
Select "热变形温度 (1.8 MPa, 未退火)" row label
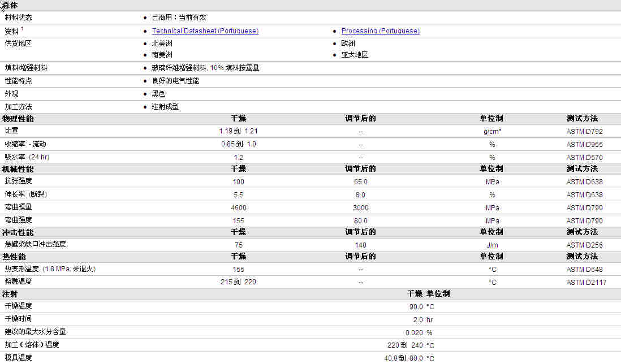50,269
